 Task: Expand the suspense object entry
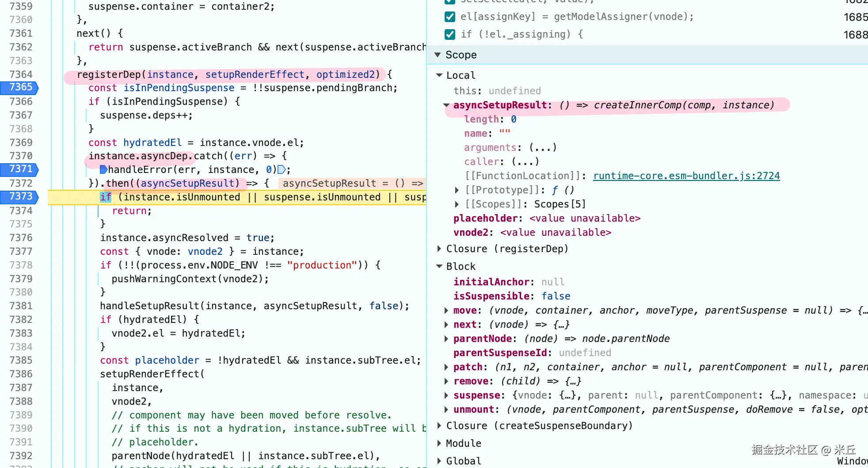click(446, 395)
